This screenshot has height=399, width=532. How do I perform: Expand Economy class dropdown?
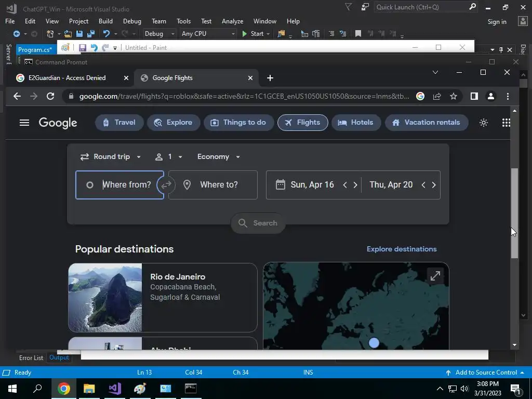pos(219,157)
